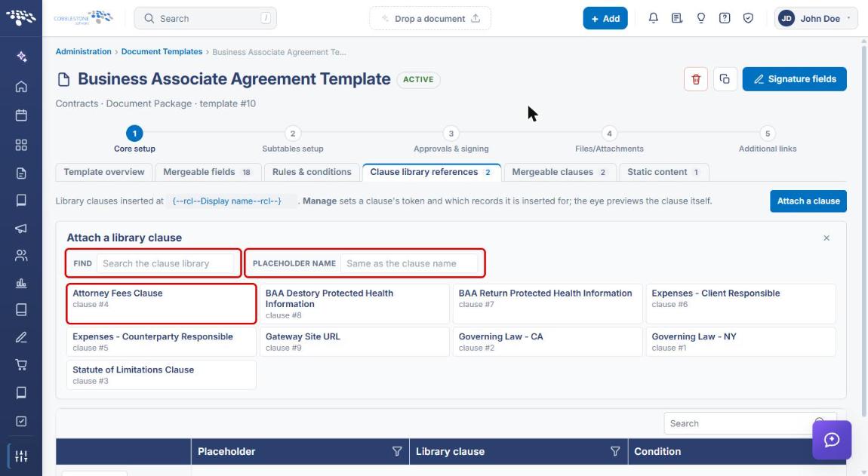This screenshot has height=476, width=868.
Task: Select BAA Return Protected Health Information card
Action: point(547,304)
